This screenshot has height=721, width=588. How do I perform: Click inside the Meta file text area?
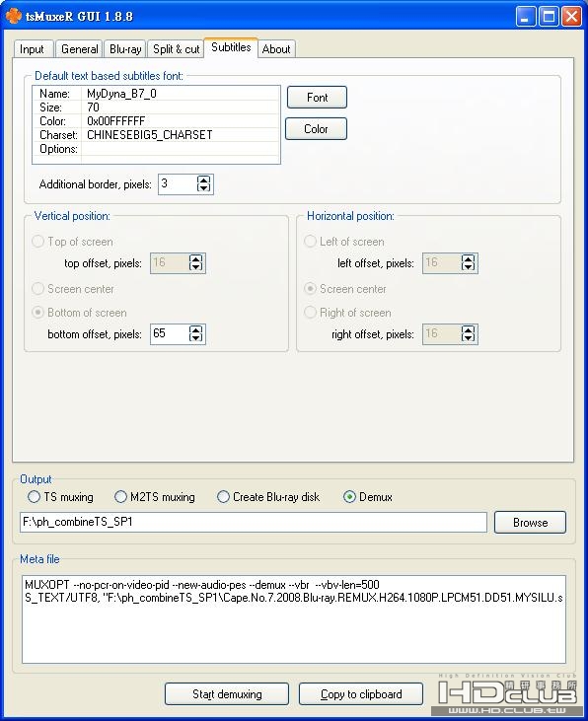(x=294, y=619)
